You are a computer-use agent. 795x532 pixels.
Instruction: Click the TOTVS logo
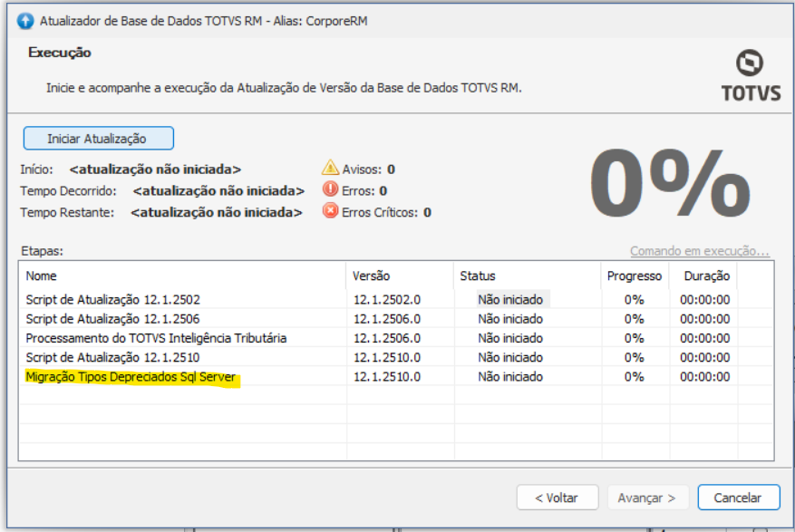(x=751, y=75)
